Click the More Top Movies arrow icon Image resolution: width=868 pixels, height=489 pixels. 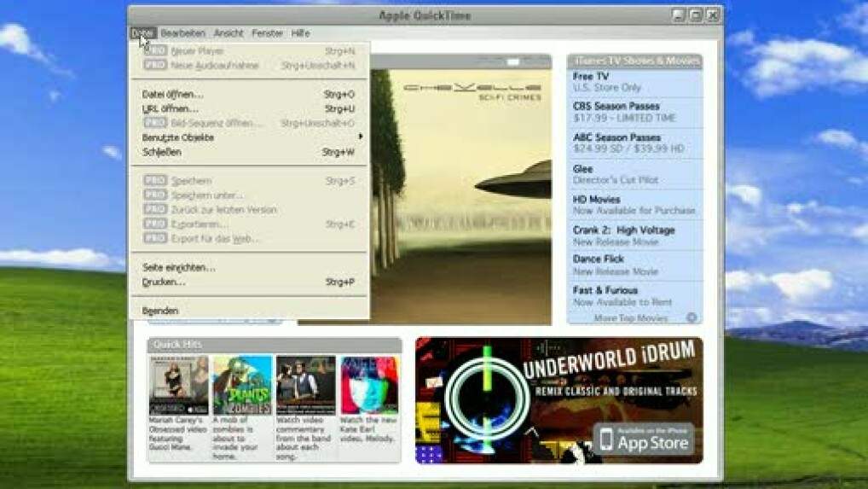pyautogui.click(x=692, y=317)
